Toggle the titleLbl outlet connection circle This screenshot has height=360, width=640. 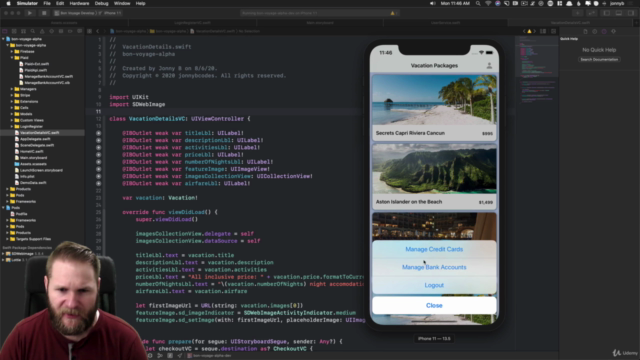coord(98,133)
